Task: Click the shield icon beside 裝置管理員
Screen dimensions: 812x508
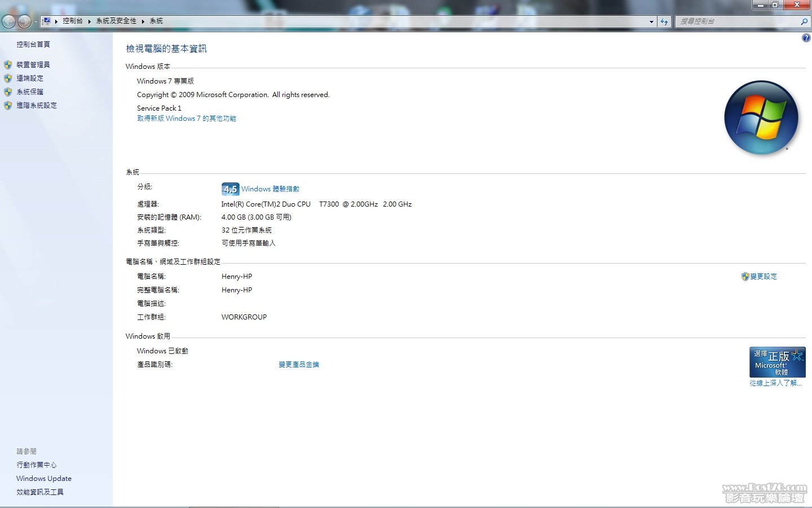Action: 8,65
